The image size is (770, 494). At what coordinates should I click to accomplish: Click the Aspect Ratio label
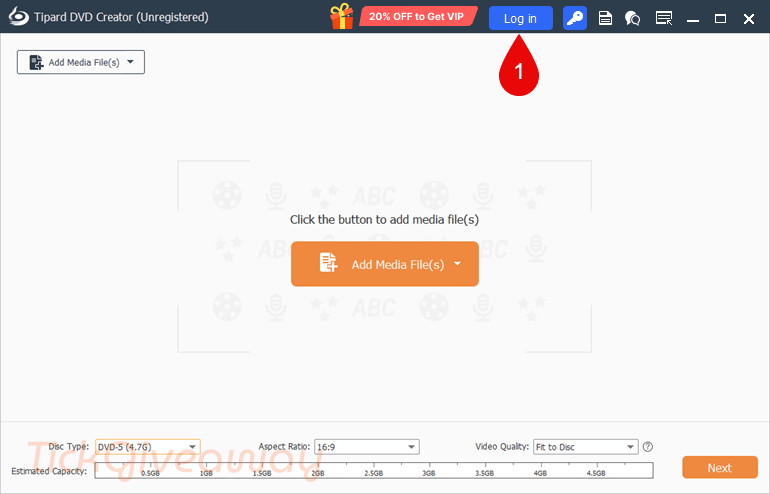pos(284,446)
